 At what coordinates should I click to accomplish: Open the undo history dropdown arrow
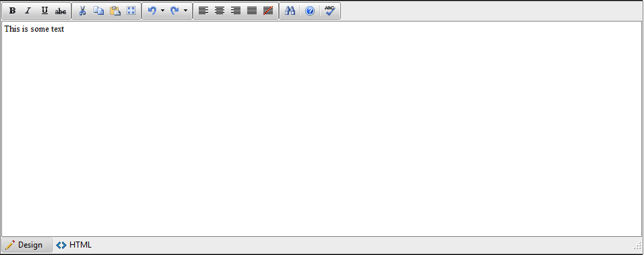pyautogui.click(x=162, y=11)
